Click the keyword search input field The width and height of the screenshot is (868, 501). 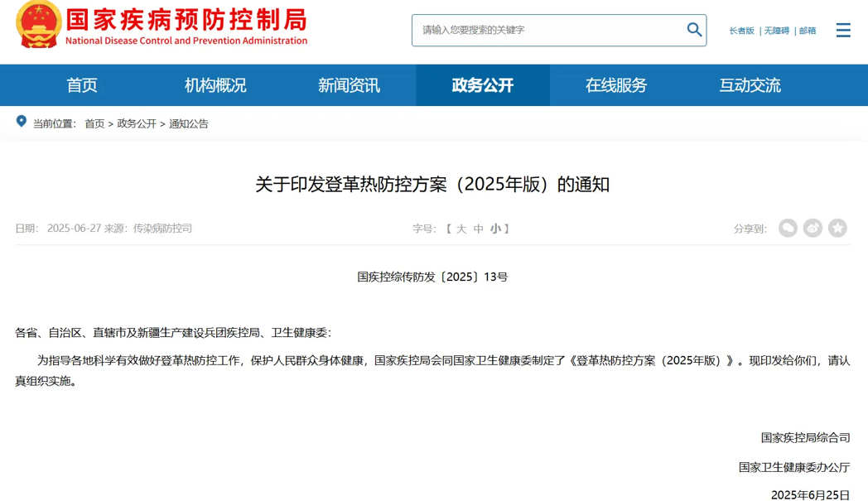547,31
